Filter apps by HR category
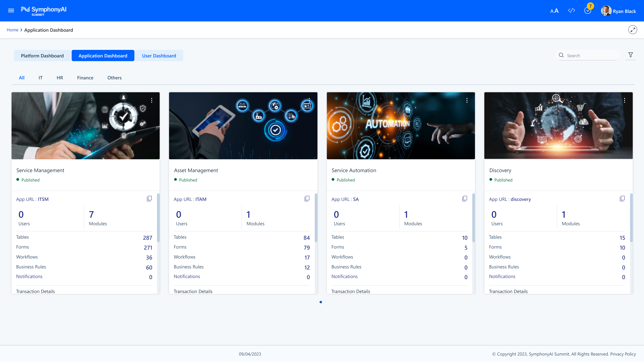Screen dimensions: 644x362 (60, 78)
